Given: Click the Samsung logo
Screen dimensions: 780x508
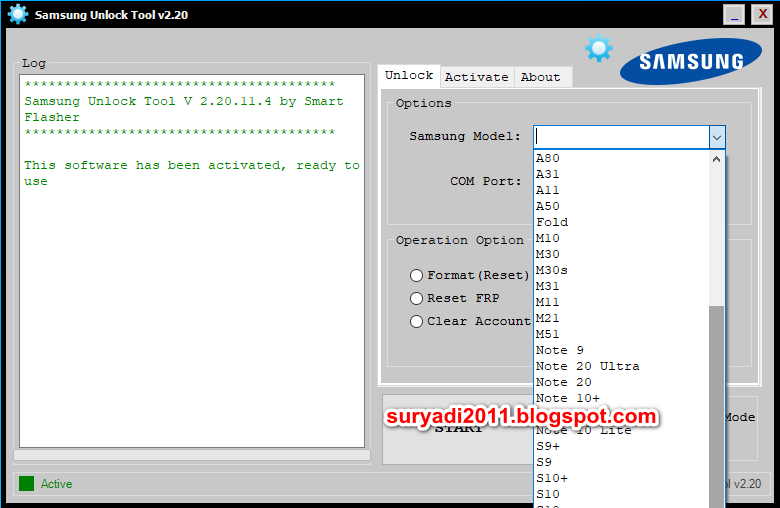Looking at the screenshot, I should click(690, 61).
